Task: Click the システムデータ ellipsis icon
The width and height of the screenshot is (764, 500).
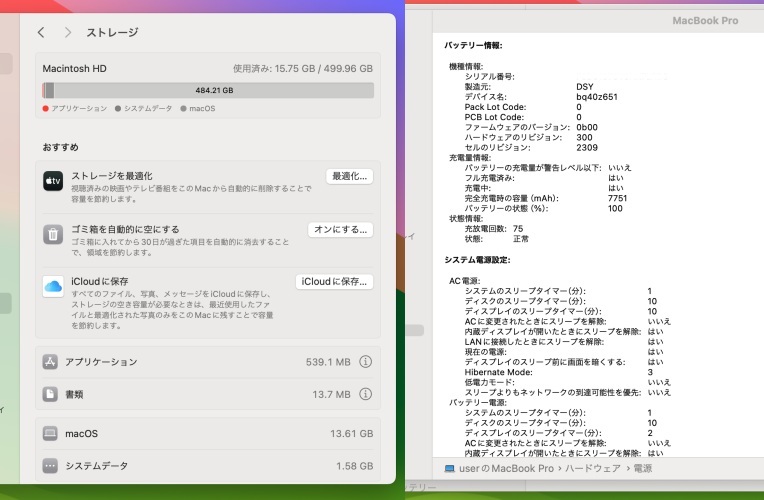Action: [x=50, y=465]
